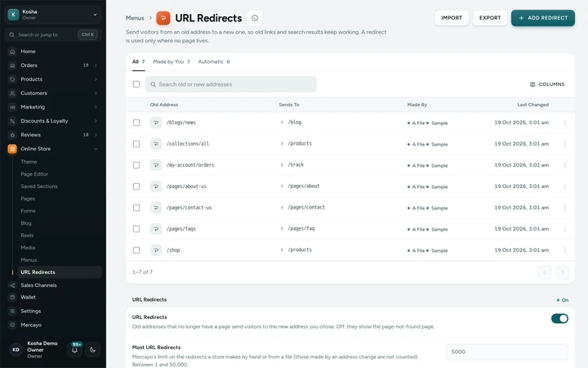
Task: Click the Add Redirect button
Action: [542, 18]
